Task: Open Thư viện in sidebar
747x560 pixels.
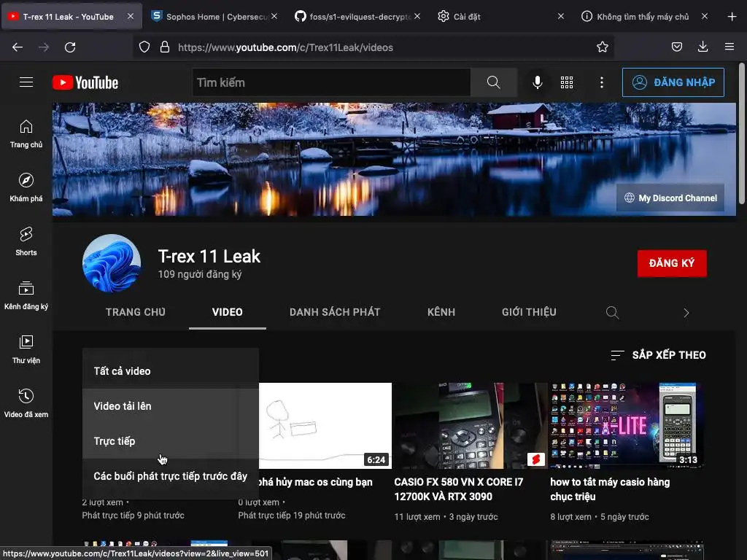Action: click(26, 349)
